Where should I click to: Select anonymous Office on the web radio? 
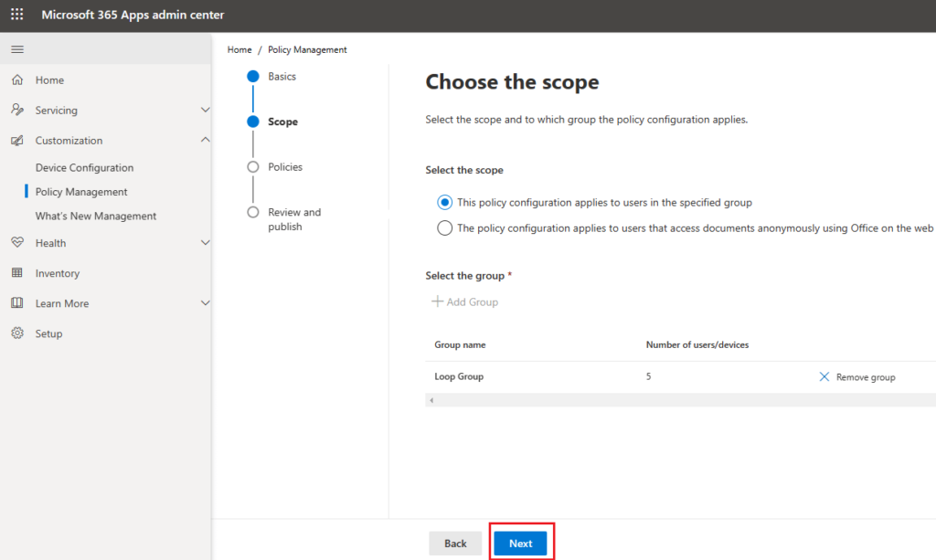pos(444,228)
